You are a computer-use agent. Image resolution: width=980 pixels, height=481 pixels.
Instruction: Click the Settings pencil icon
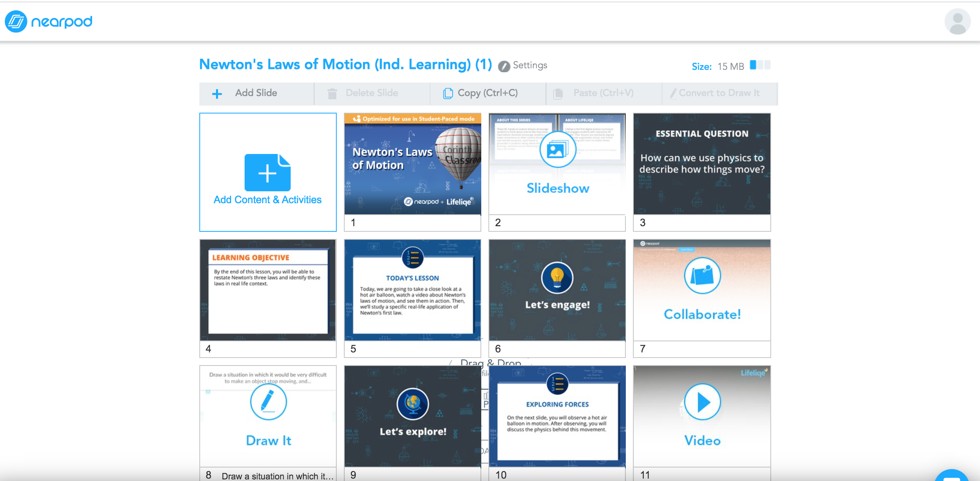pos(504,66)
